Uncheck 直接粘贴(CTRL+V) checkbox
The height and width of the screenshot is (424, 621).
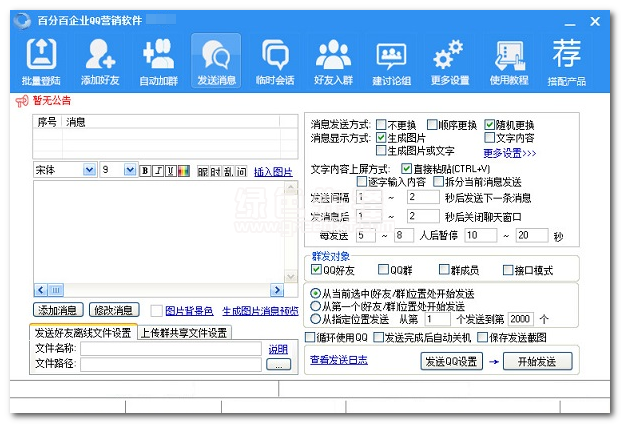point(406,169)
